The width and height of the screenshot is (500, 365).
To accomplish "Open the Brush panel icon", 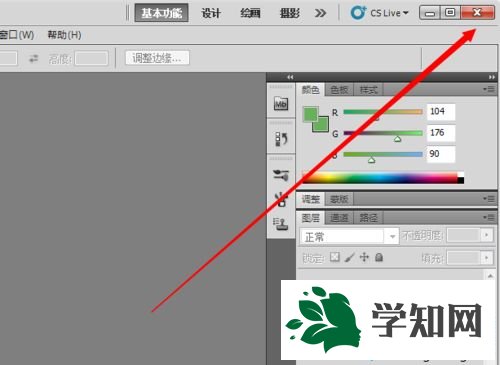I will click(281, 175).
